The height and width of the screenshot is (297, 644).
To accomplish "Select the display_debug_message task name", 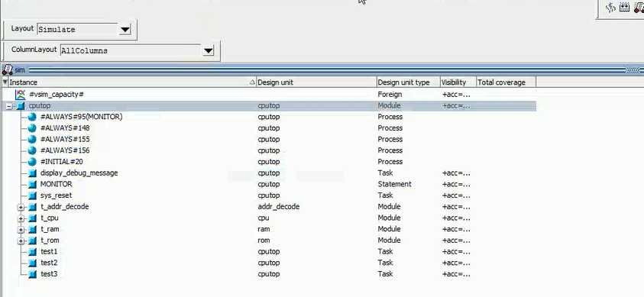I will click(79, 173).
